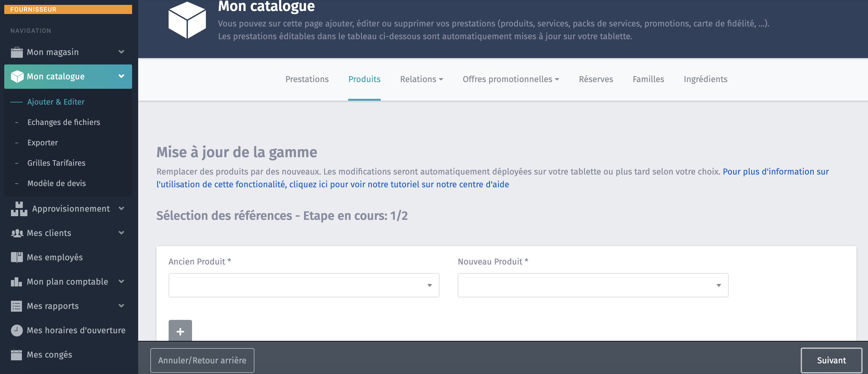
Task: Click the Approvisionnement boxes icon
Action: pos(19,209)
